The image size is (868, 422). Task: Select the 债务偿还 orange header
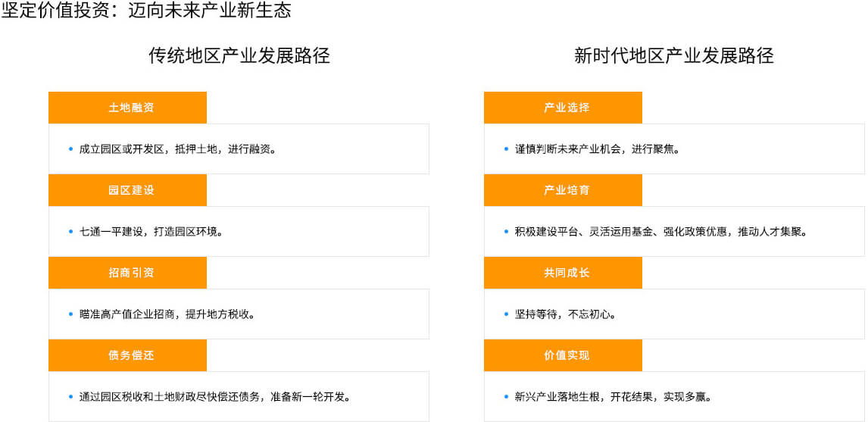click(x=127, y=355)
